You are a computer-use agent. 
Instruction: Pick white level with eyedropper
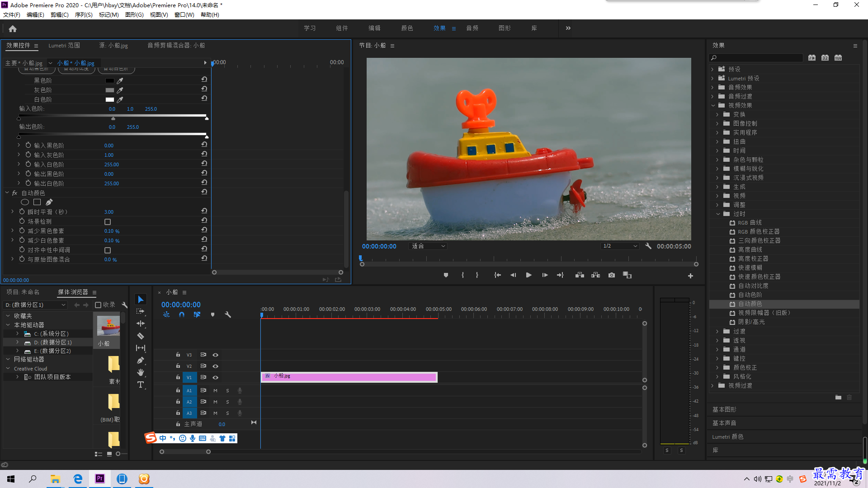(120, 99)
